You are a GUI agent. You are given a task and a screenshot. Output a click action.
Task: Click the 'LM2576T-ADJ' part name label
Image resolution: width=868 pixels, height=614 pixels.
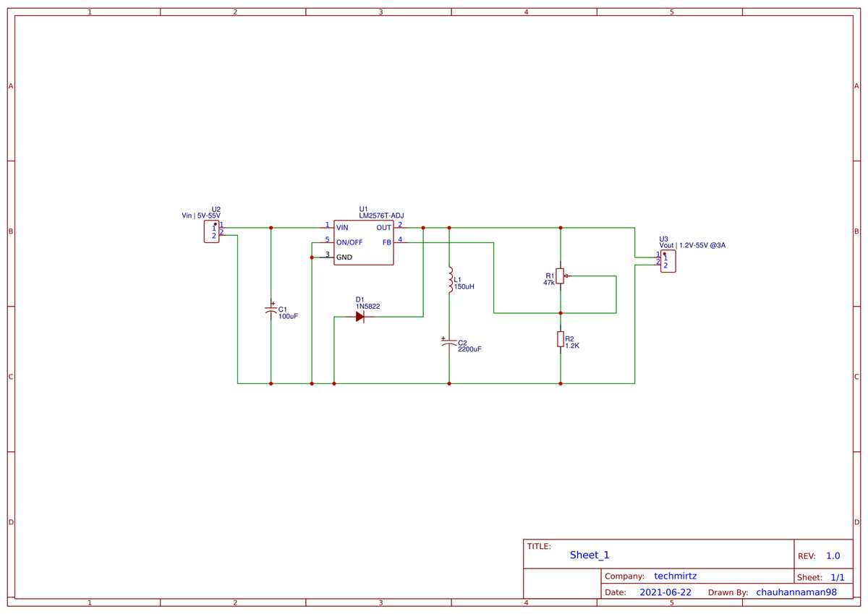(x=381, y=216)
